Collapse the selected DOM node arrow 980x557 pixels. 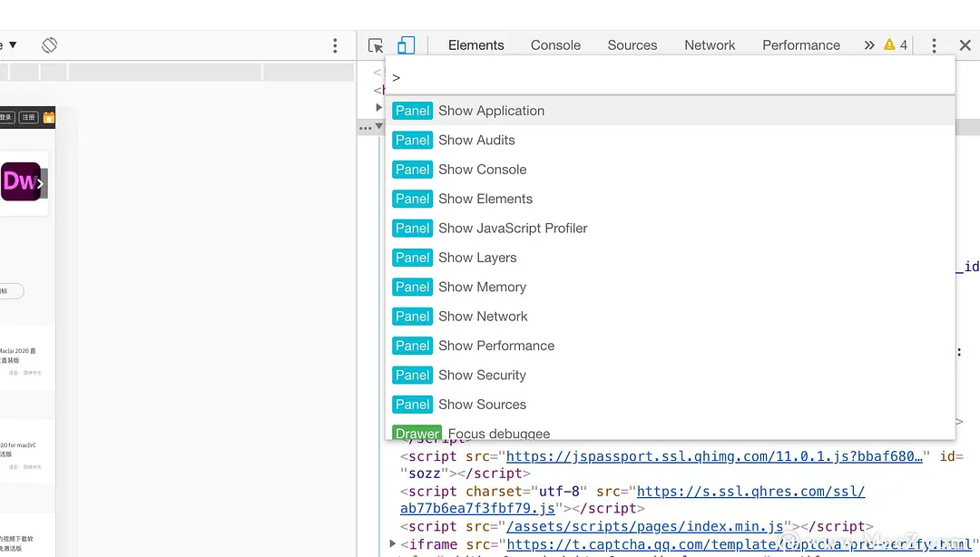(x=378, y=126)
